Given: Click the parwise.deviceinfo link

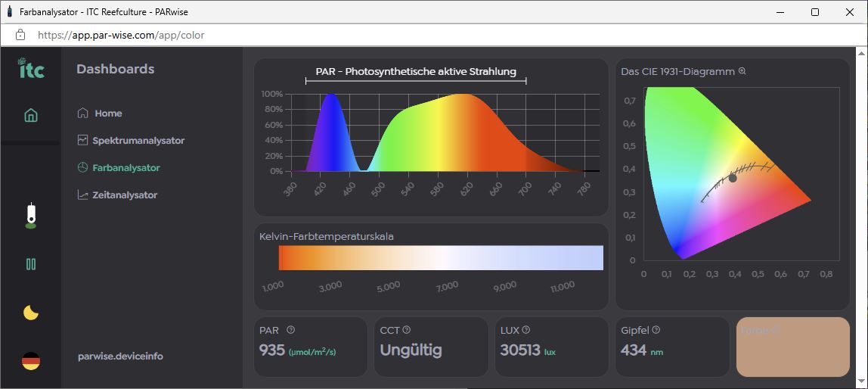Looking at the screenshot, I should [x=120, y=356].
